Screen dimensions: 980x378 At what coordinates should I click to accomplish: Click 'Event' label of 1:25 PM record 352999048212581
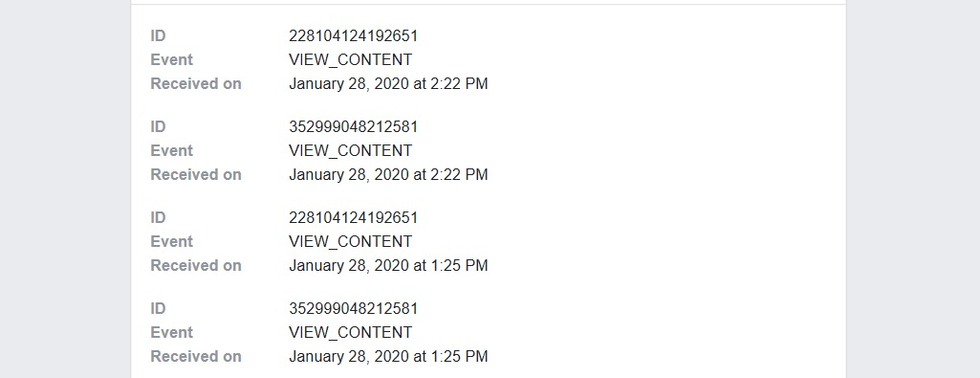point(172,332)
